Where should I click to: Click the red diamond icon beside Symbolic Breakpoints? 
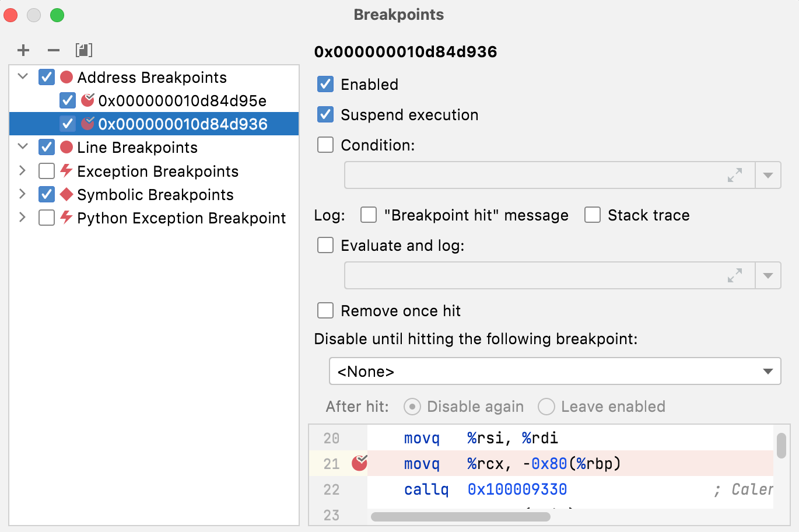coord(66,194)
